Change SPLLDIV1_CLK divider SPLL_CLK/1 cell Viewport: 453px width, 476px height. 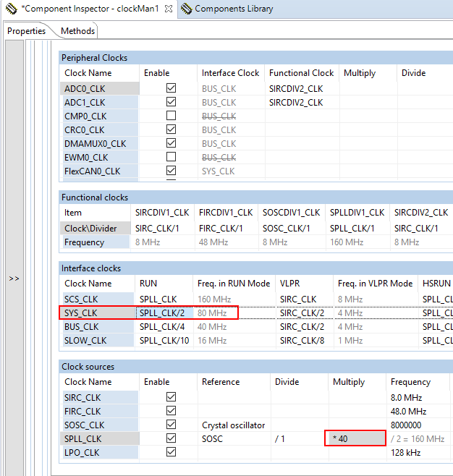pos(358,229)
